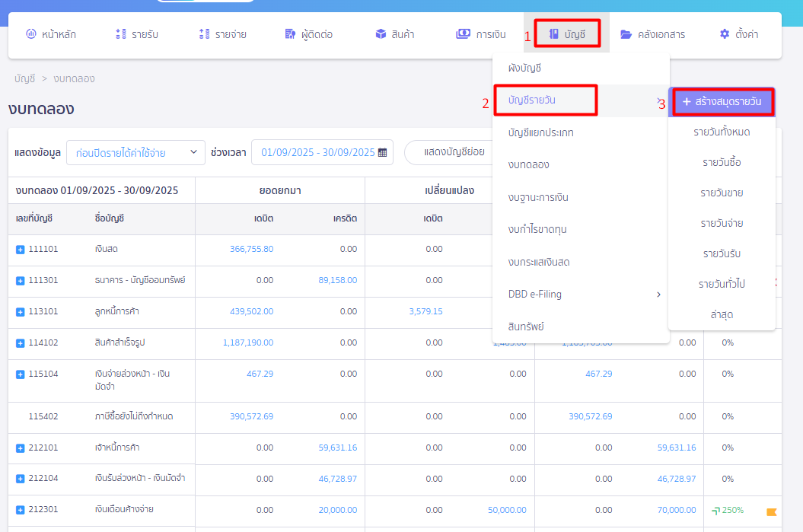Click the products (สินค้า) box icon

[x=381, y=34]
